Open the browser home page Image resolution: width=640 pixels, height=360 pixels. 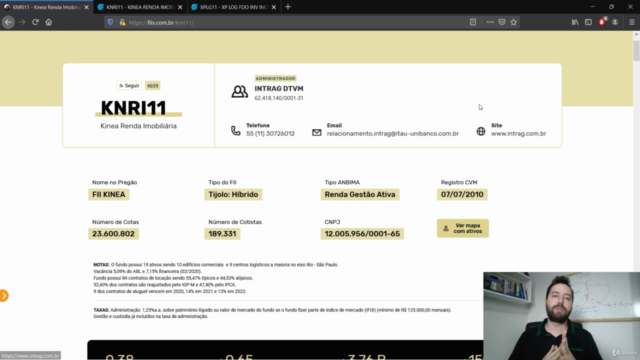click(x=49, y=22)
